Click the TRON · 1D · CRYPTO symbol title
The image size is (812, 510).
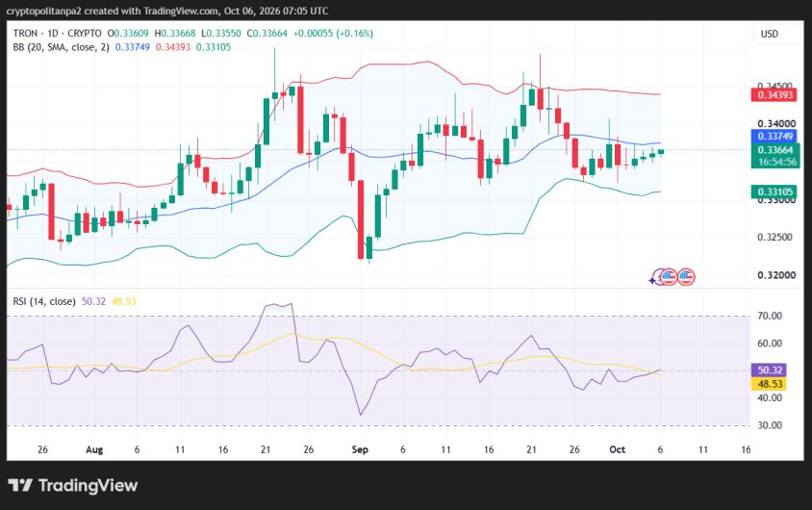pyautogui.click(x=58, y=33)
